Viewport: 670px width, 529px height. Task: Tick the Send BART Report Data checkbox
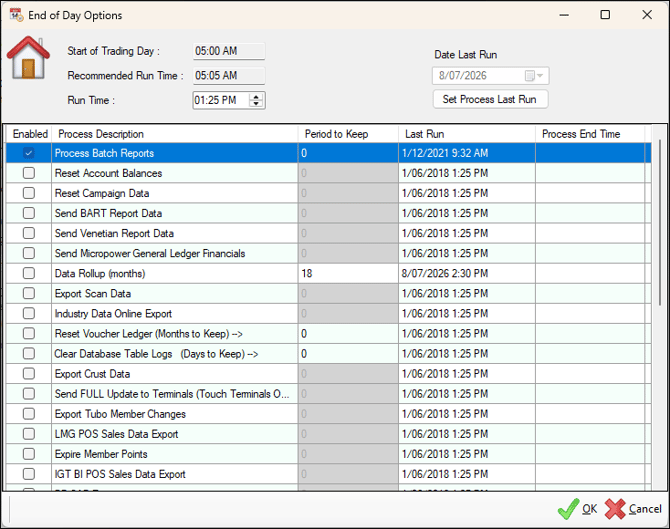coord(29,213)
